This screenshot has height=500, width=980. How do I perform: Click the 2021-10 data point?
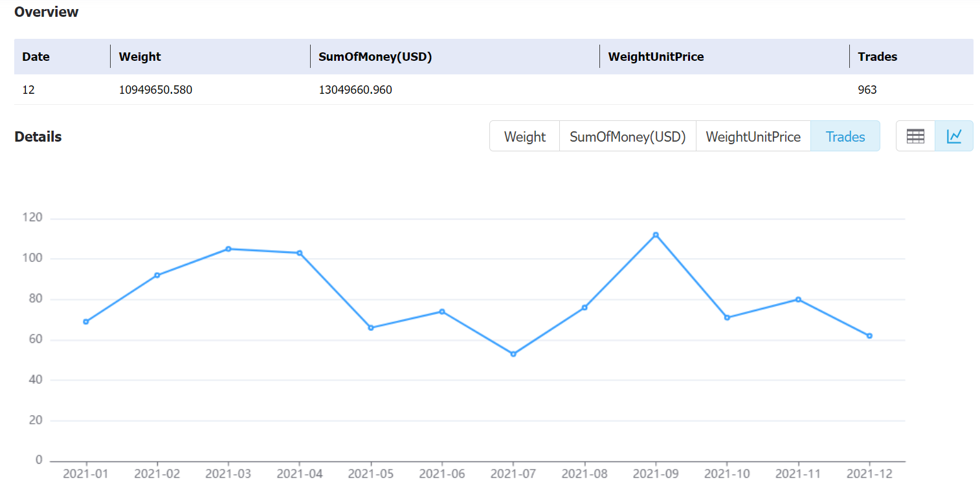point(727,318)
